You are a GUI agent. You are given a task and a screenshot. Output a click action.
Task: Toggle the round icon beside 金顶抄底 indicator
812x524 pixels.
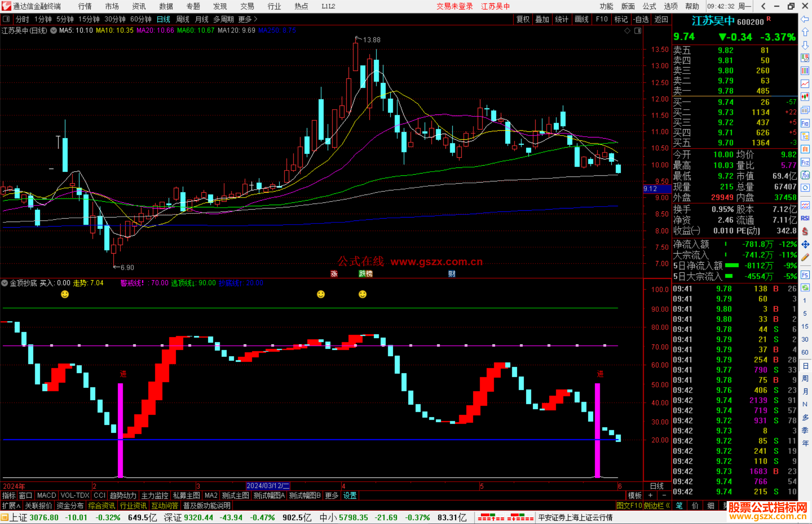point(5,283)
